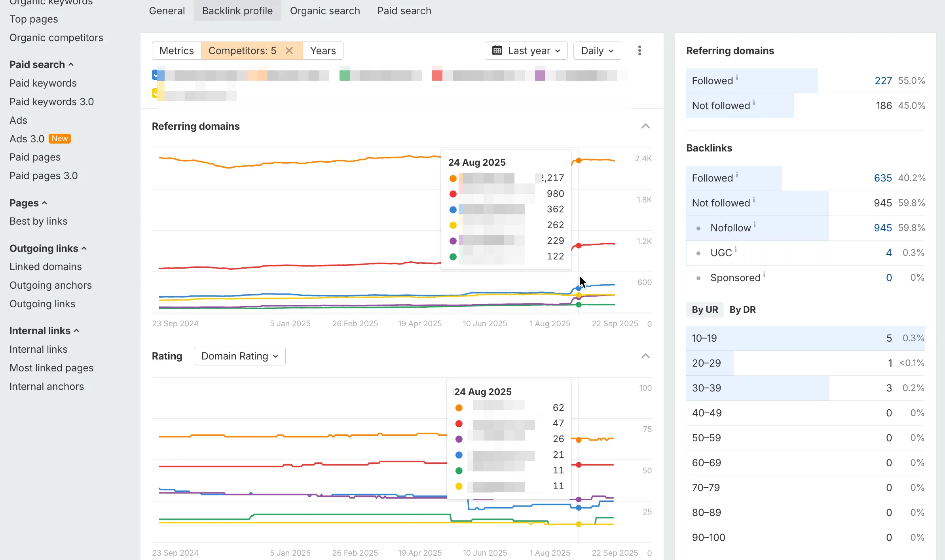Image resolution: width=945 pixels, height=560 pixels.
Task: Click the info icon beside Followed referring domains
Action: (737, 78)
